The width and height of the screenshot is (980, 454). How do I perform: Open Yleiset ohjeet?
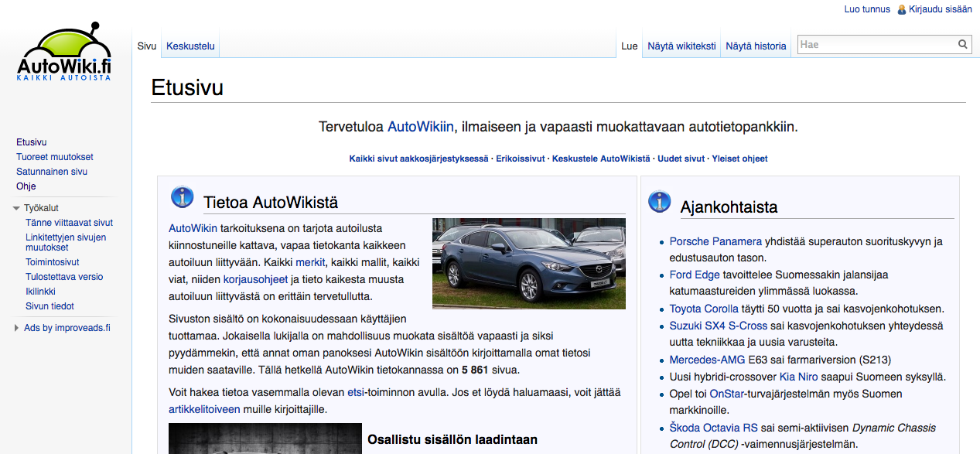coord(739,159)
